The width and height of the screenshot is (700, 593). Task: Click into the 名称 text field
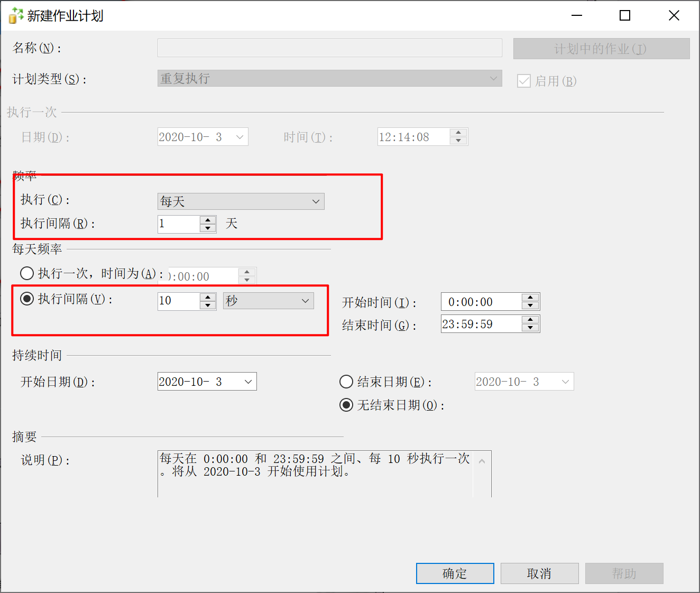[329, 48]
